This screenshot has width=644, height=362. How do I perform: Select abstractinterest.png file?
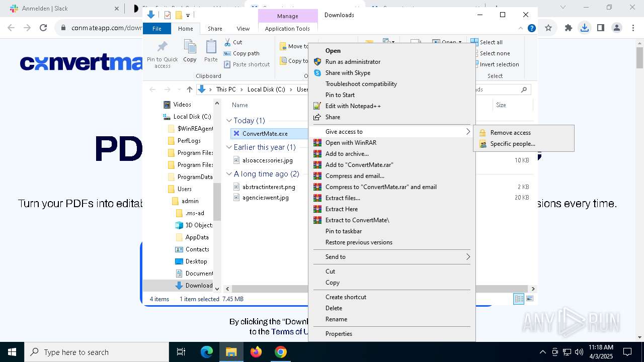[269, 187]
